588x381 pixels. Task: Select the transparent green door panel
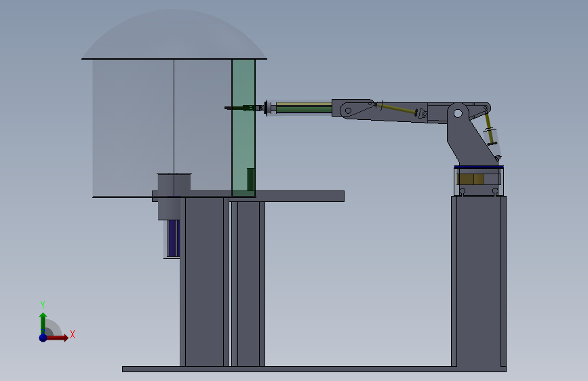(x=243, y=127)
